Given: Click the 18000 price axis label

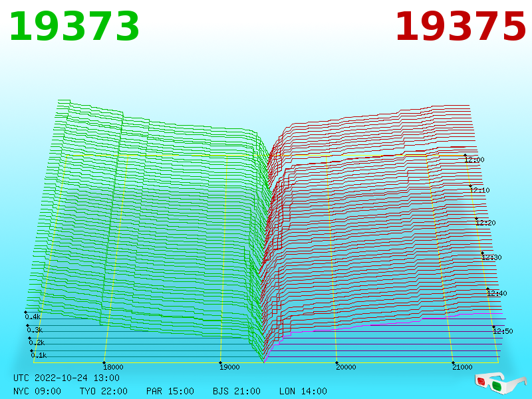Looking at the screenshot, I should coord(113,367).
